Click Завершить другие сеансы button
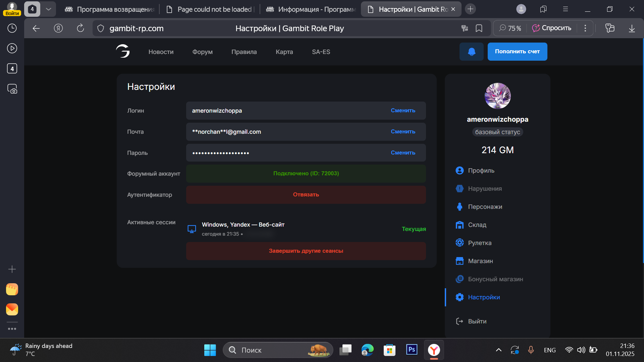This screenshot has height=362, width=644. (x=306, y=251)
